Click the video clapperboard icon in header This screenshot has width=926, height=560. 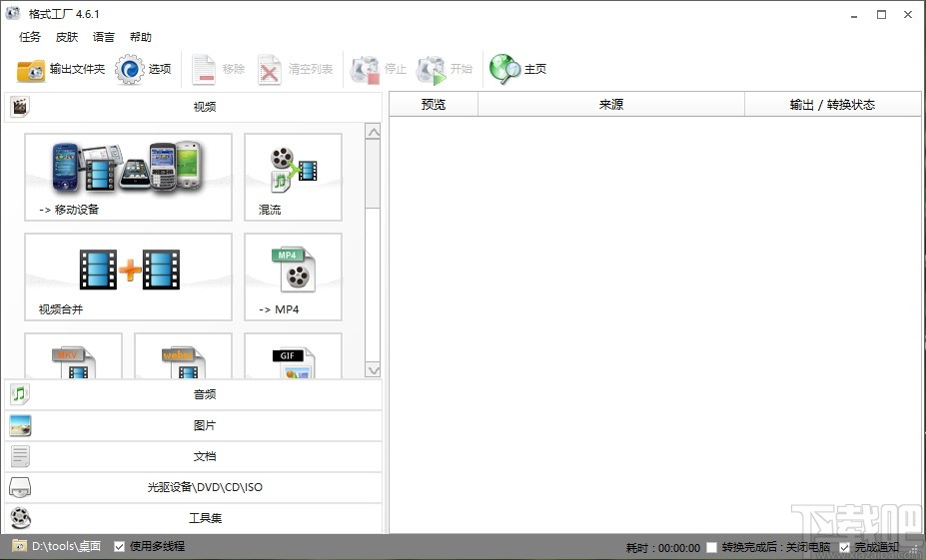(20, 107)
